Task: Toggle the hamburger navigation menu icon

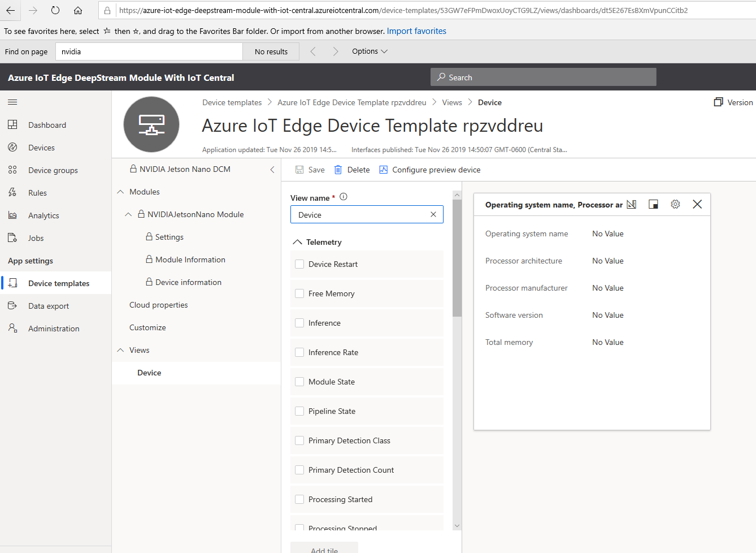Action: point(12,102)
